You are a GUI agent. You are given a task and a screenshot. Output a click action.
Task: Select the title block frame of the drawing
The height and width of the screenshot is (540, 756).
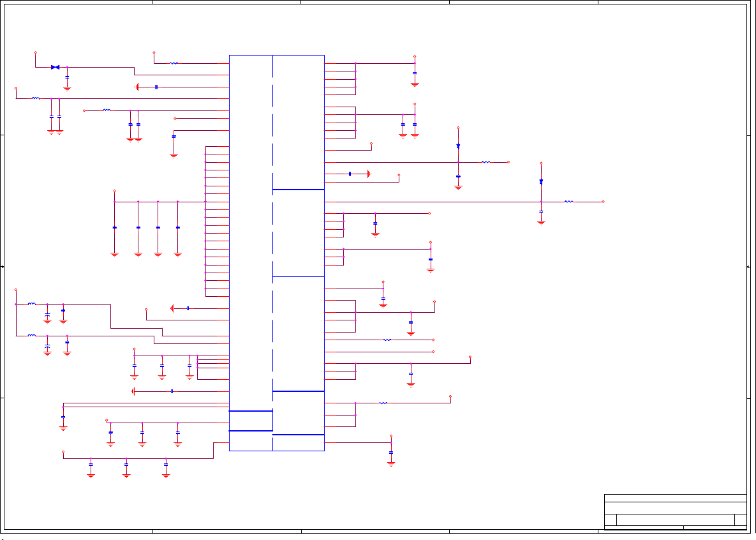(676, 512)
